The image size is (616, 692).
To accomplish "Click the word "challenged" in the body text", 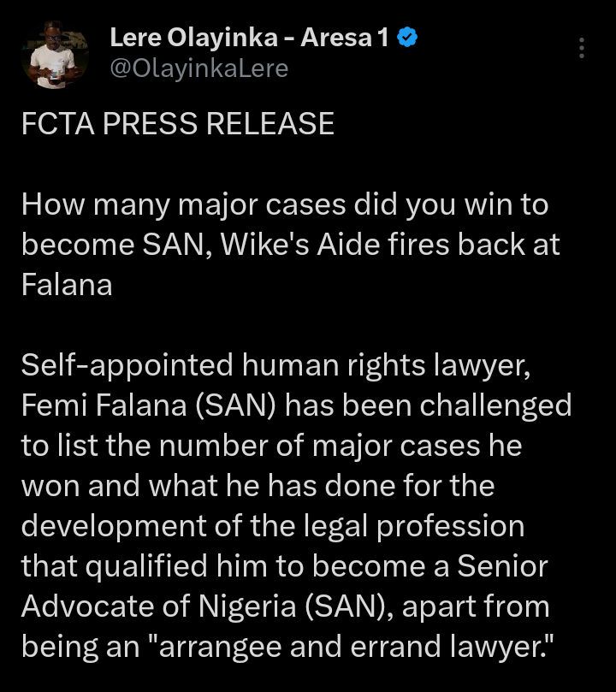I will 495,406.
